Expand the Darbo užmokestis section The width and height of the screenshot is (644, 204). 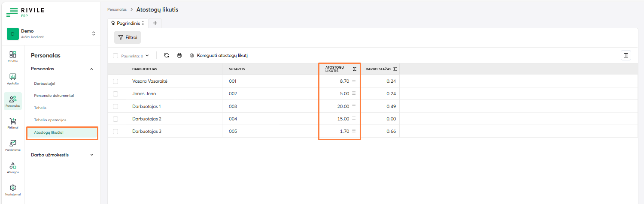pos(91,155)
